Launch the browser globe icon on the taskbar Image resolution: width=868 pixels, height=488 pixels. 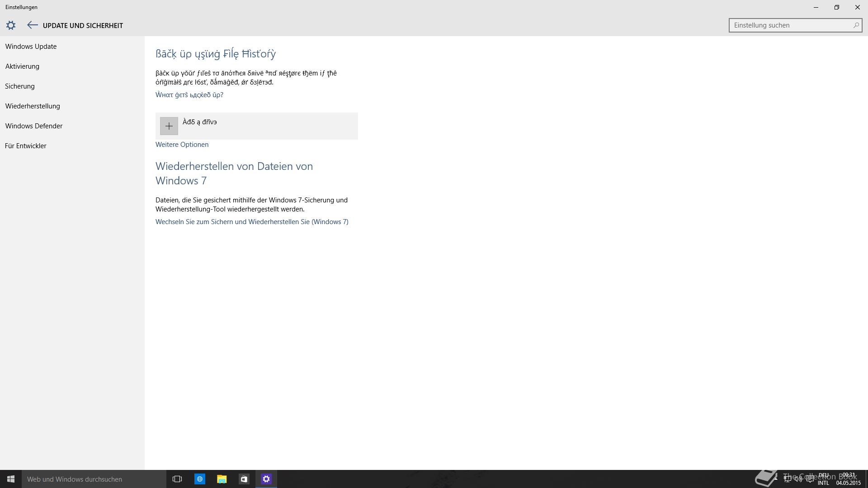tap(199, 479)
